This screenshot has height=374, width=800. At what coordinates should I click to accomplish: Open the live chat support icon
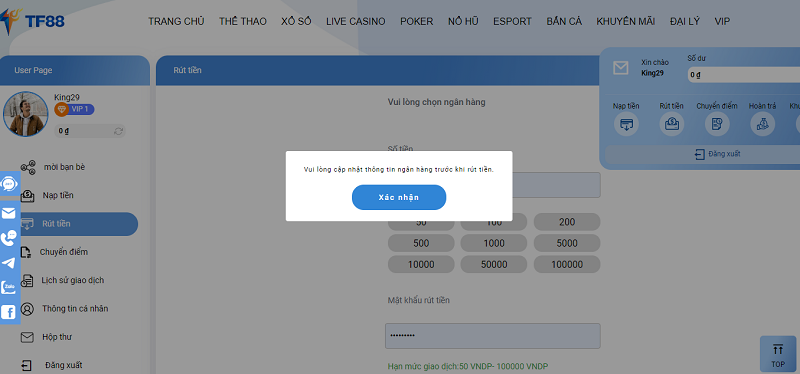(x=9, y=184)
